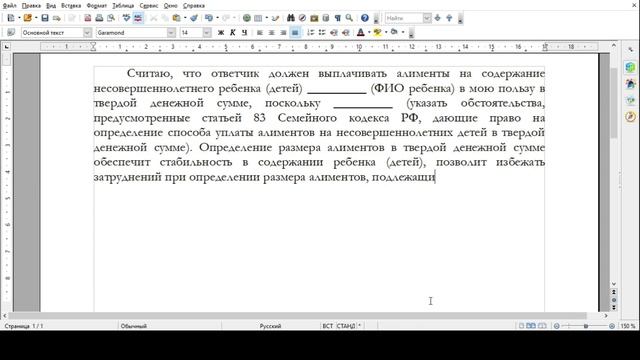Viewport: 640px width, 360px height.
Task: Click the ВСТ insert mode indicator
Action: click(x=327, y=326)
